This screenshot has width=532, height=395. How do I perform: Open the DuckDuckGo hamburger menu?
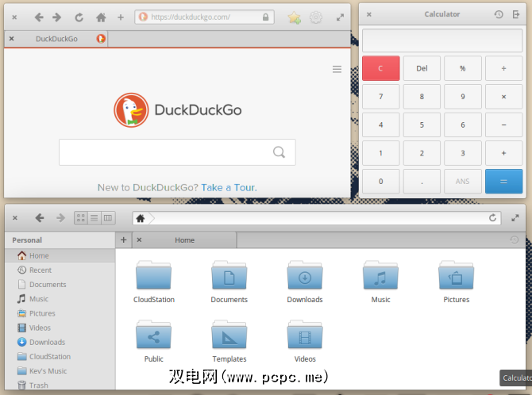tap(337, 69)
